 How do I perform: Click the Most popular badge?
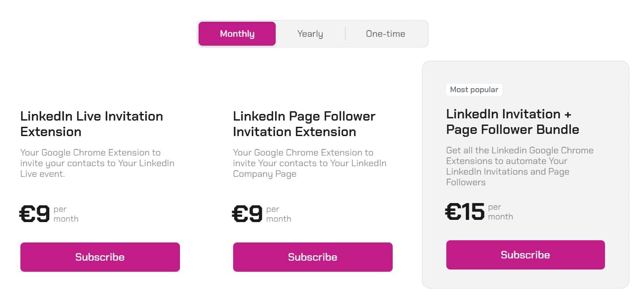pyautogui.click(x=474, y=90)
